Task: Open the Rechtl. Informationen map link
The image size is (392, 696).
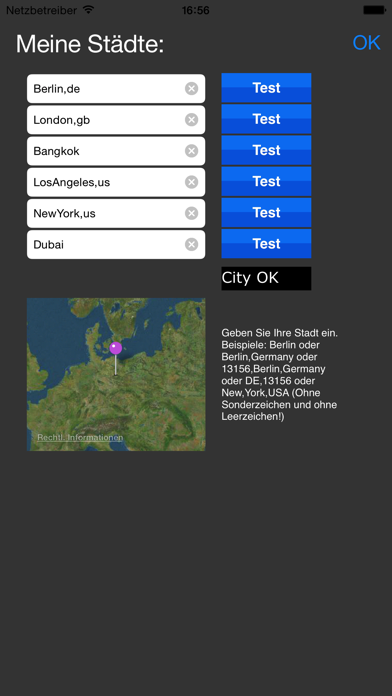Action: point(80,438)
